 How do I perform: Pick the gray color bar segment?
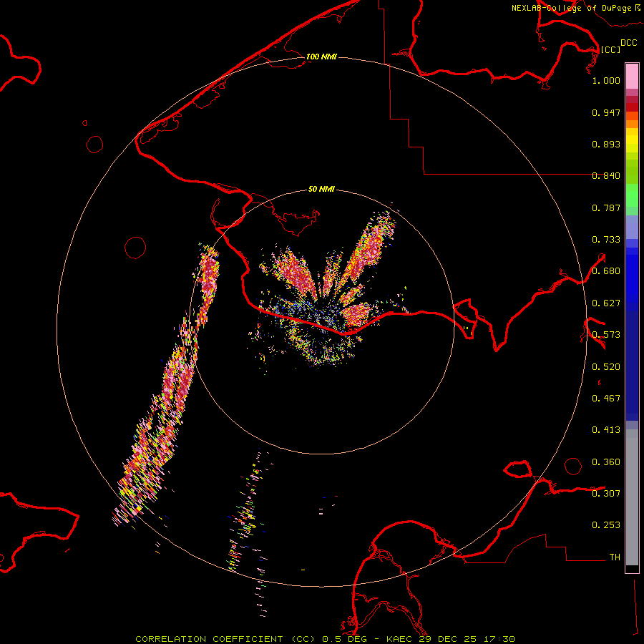click(x=632, y=497)
